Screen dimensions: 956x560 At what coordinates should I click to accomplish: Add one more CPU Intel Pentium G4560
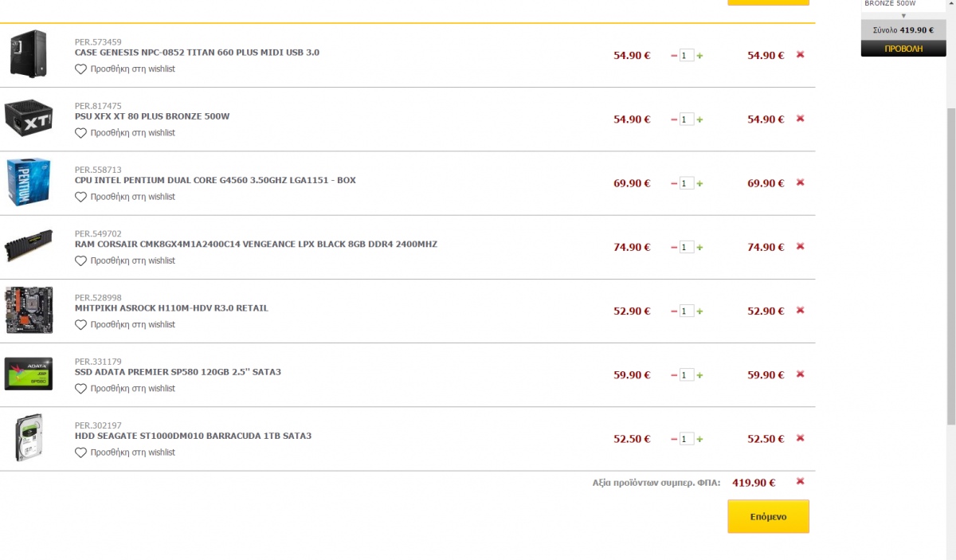pyautogui.click(x=700, y=183)
